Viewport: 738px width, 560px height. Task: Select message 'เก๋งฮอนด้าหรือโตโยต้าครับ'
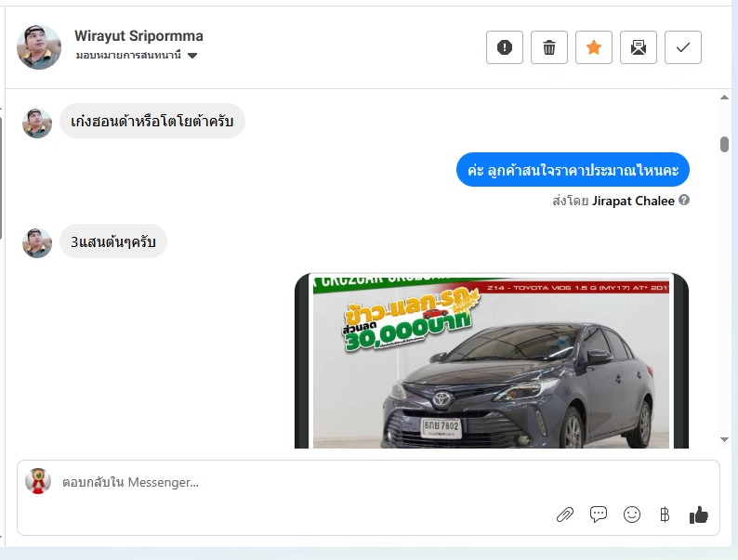coord(152,122)
